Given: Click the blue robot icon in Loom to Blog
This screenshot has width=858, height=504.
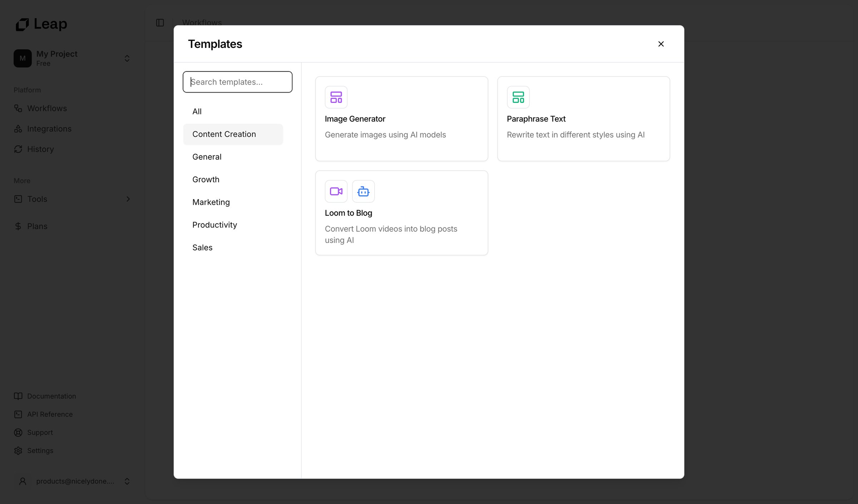Looking at the screenshot, I should click(363, 191).
